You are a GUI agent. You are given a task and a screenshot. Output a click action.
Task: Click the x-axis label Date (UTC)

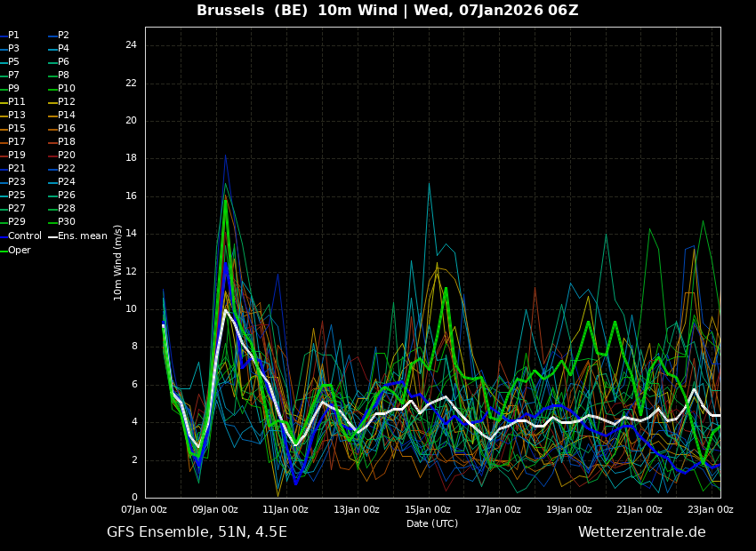(x=432, y=524)
